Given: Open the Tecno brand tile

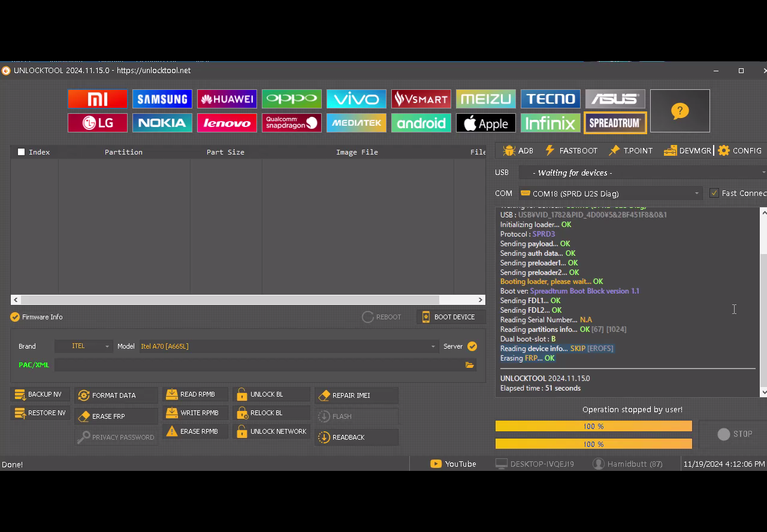Looking at the screenshot, I should 550,99.
